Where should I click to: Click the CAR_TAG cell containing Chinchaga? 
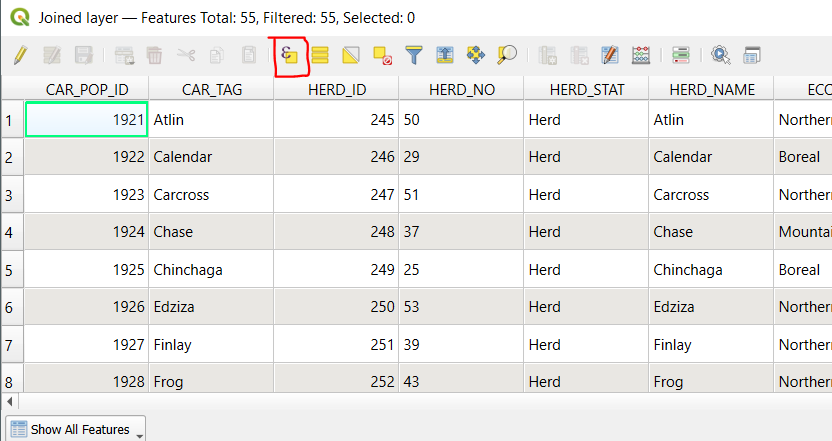211,270
